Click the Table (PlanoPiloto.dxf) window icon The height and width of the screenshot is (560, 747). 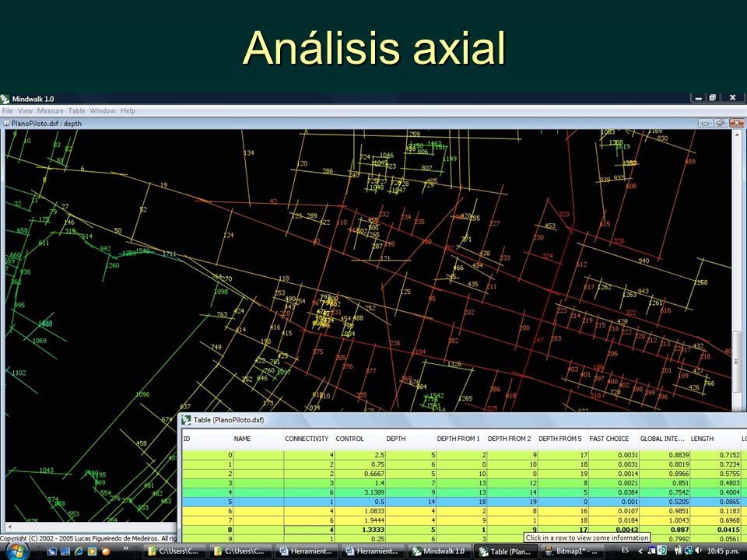[186, 420]
